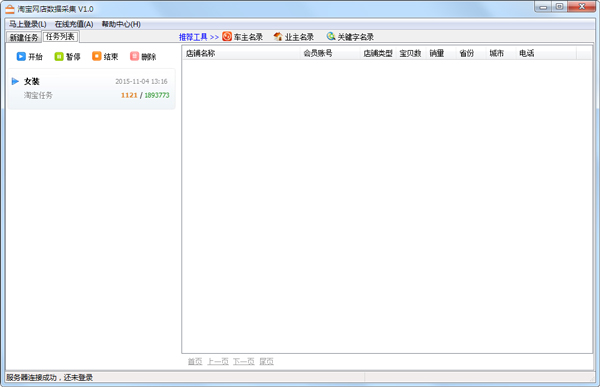Click the blue play arrow beside 女装
Screen dimensions: 600x387
[15, 81]
